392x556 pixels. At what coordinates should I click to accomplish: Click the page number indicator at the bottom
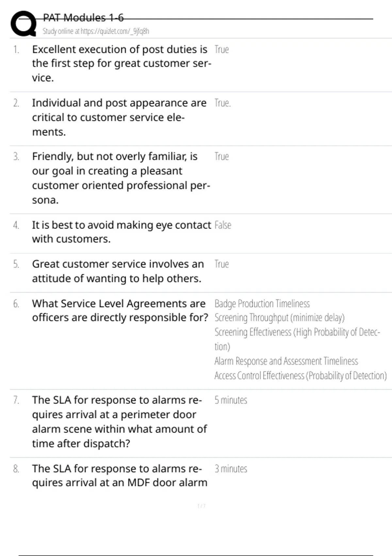tap(201, 506)
